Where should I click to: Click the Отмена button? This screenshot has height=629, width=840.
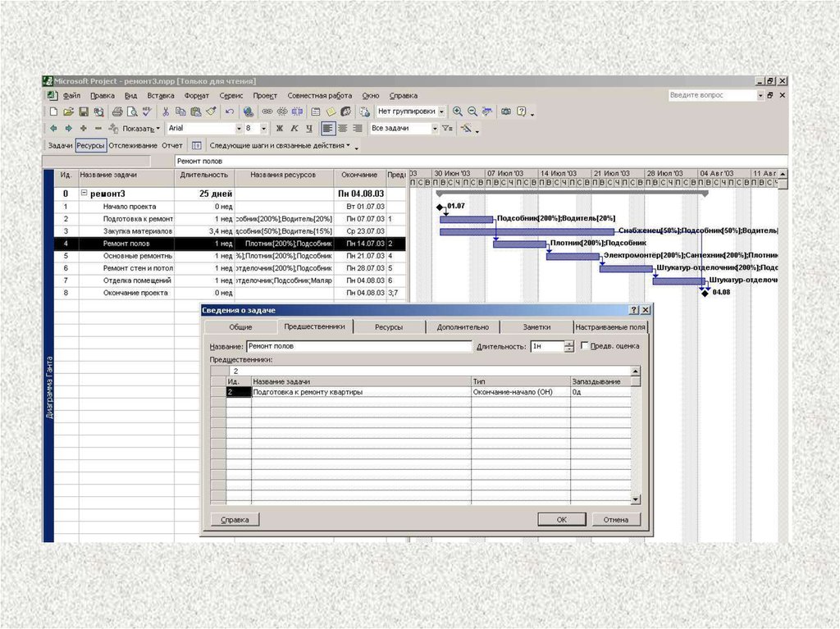tap(615, 519)
